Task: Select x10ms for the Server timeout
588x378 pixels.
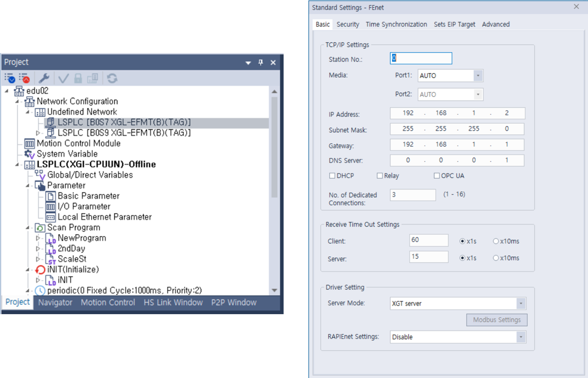Action: pos(496,258)
